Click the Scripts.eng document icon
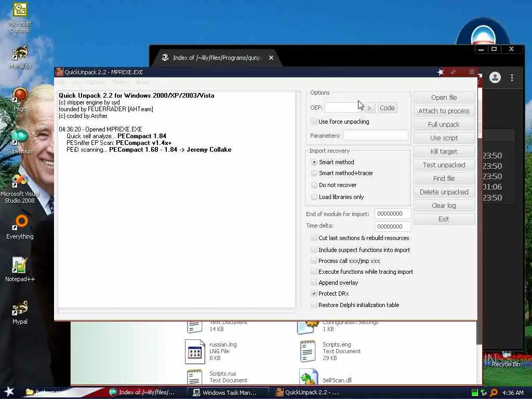Viewport: 532px width, 399px height. tap(308, 352)
